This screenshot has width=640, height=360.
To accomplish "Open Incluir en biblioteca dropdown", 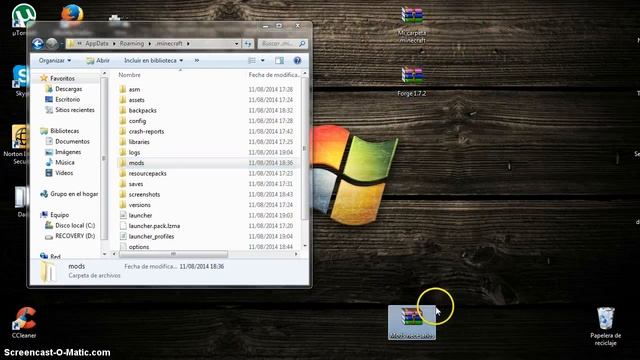I will pos(153,60).
